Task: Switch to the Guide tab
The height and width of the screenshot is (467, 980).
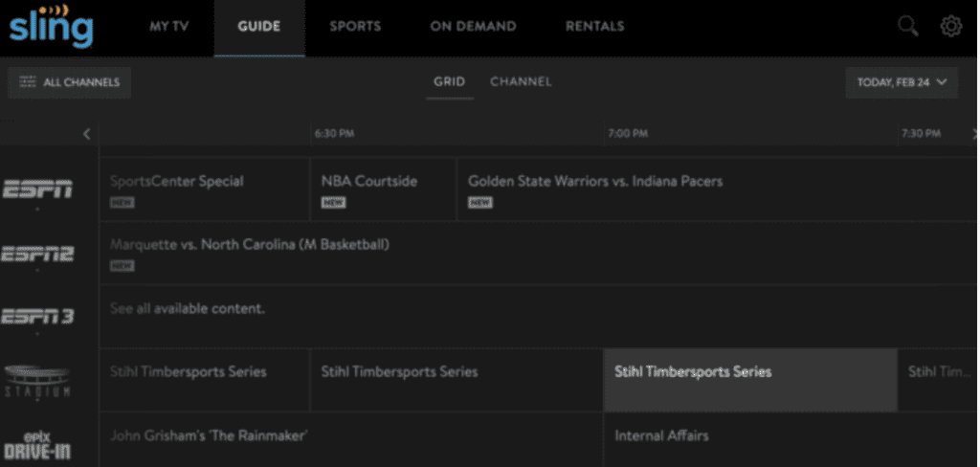Action: point(258,26)
